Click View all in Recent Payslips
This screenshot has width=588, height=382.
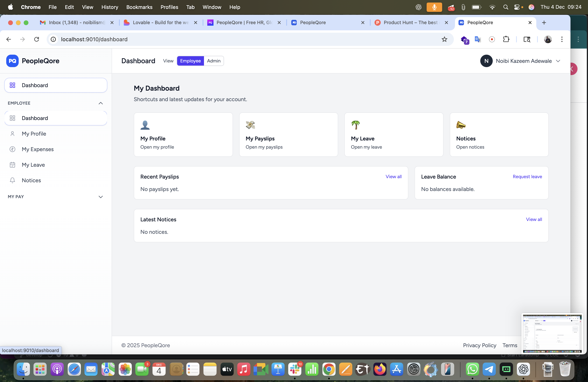click(393, 176)
